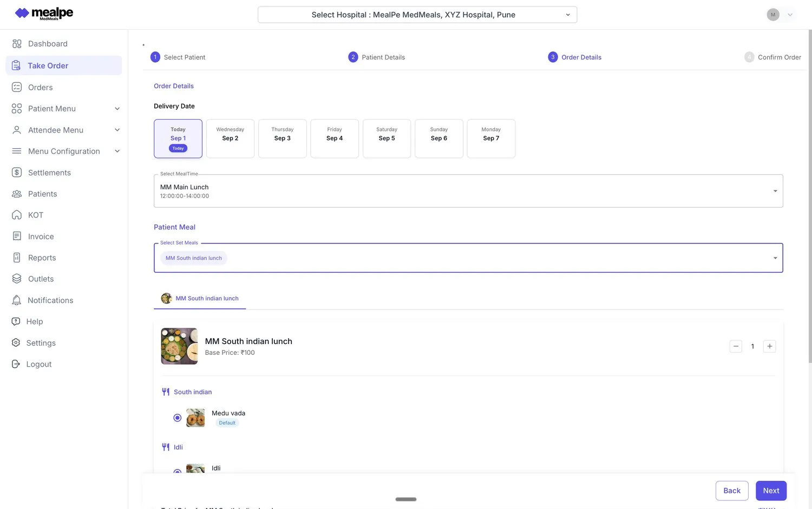Go to Patient Details step

point(377,57)
